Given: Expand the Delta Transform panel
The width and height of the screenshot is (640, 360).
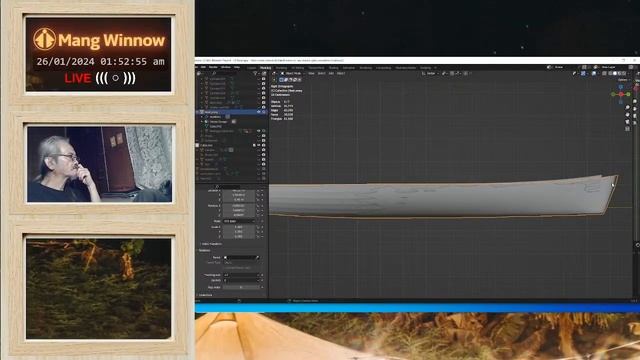Looking at the screenshot, I should coord(211,244).
